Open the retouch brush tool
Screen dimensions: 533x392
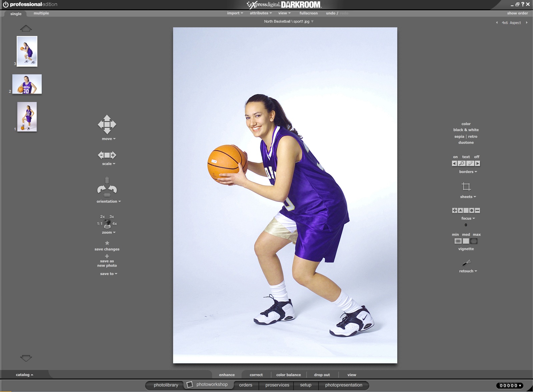tap(466, 263)
